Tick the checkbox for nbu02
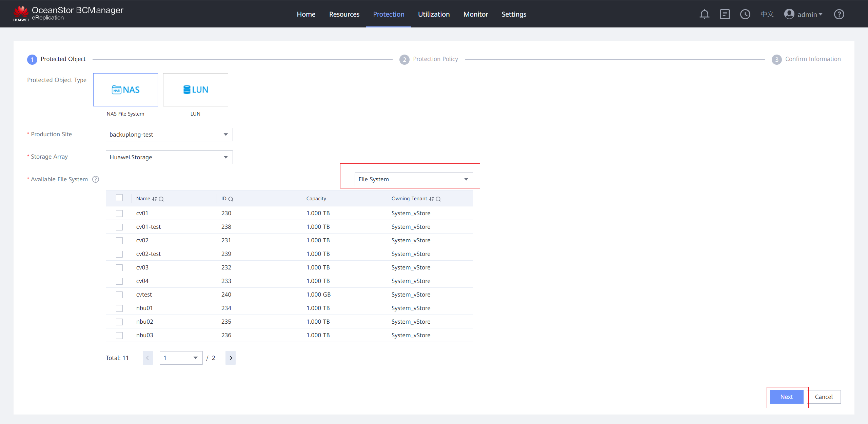The height and width of the screenshot is (424, 868). click(119, 322)
